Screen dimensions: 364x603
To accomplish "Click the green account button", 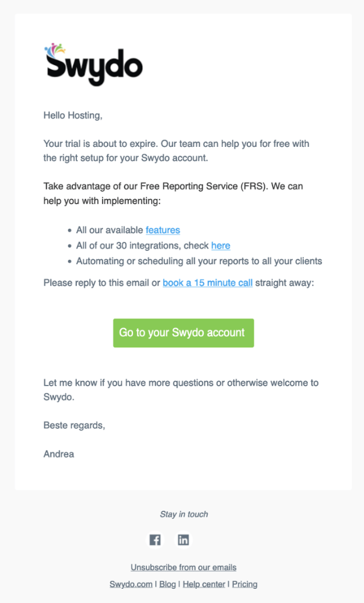I will [183, 333].
